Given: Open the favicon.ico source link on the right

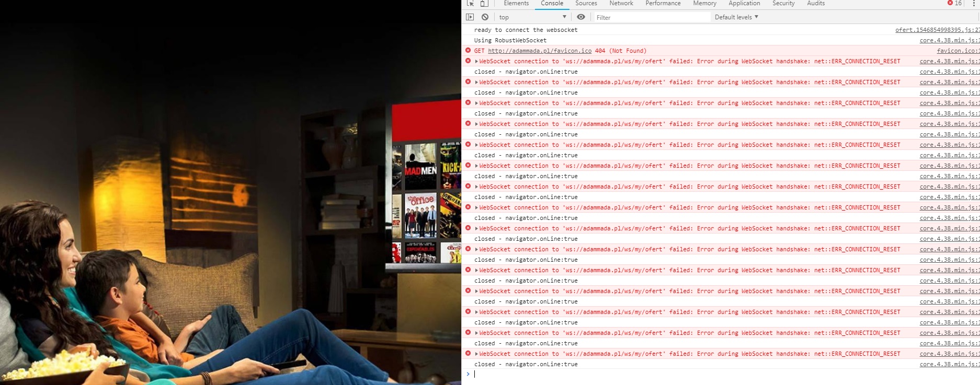Looking at the screenshot, I should [958, 51].
